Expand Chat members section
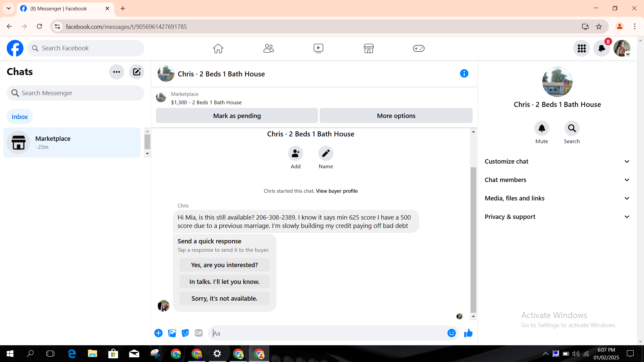Viewport: 644px width, 362px height. point(557,180)
